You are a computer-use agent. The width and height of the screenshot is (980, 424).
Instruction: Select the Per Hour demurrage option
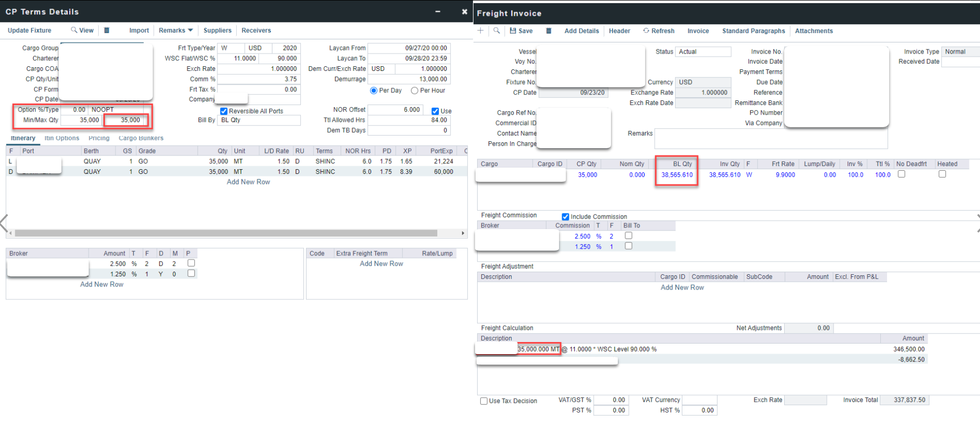point(415,90)
